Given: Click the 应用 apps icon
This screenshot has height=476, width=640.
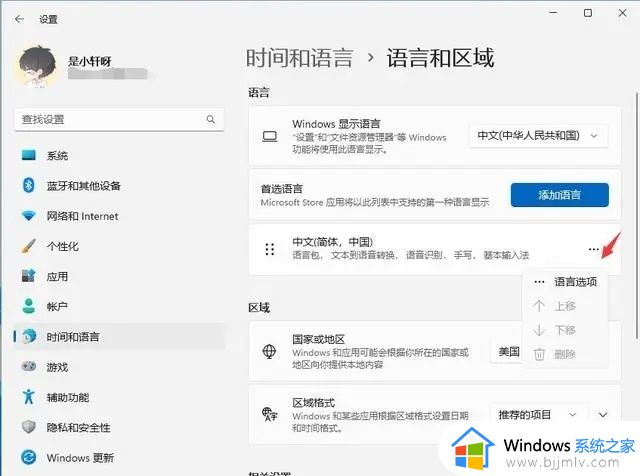Looking at the screenshot, I should tap(29, 276).
